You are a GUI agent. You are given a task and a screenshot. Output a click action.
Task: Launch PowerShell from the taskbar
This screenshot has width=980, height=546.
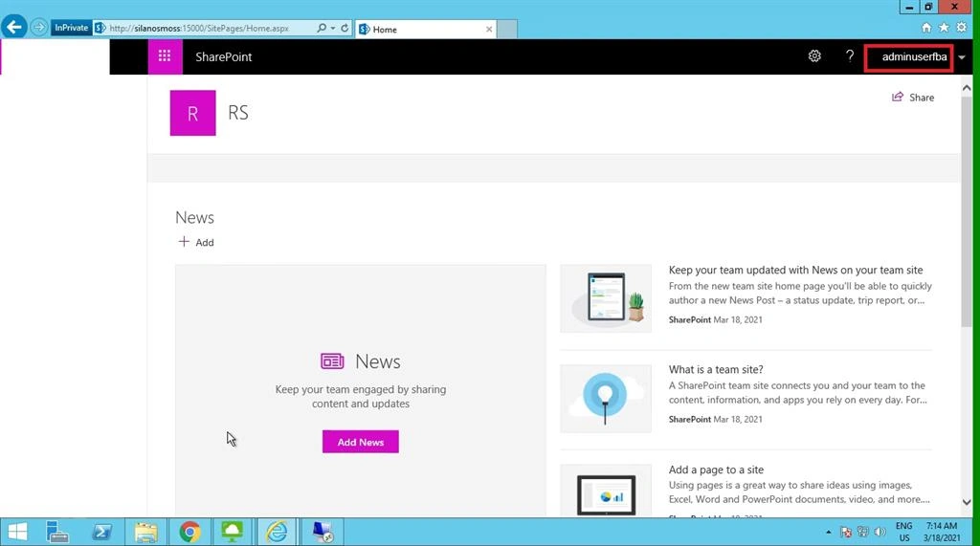click(101, 533)
